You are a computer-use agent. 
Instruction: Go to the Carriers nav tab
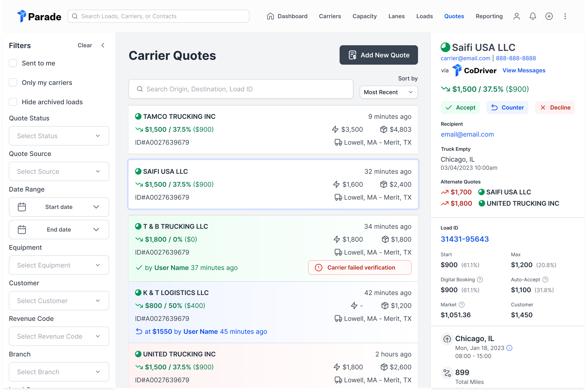(330, 16)
